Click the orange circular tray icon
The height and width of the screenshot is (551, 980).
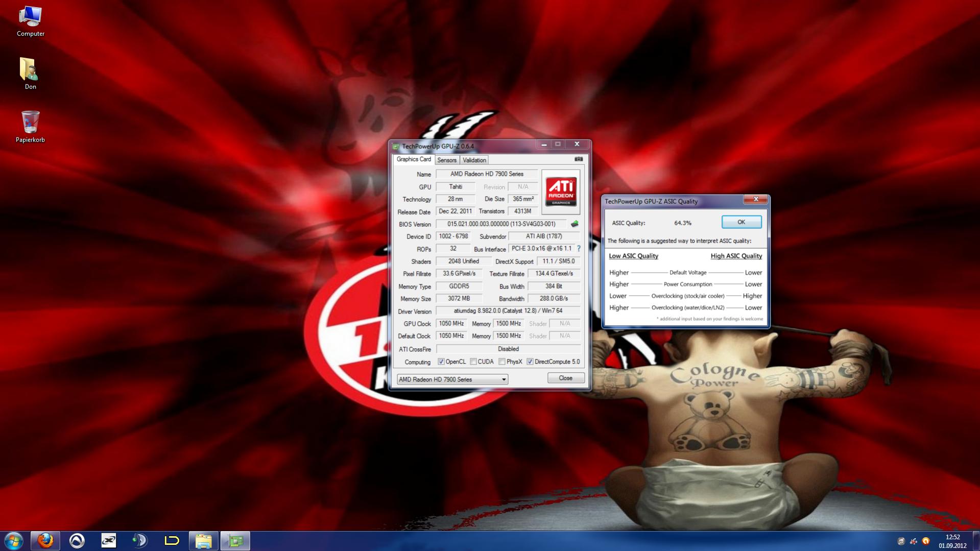(925, 541)
